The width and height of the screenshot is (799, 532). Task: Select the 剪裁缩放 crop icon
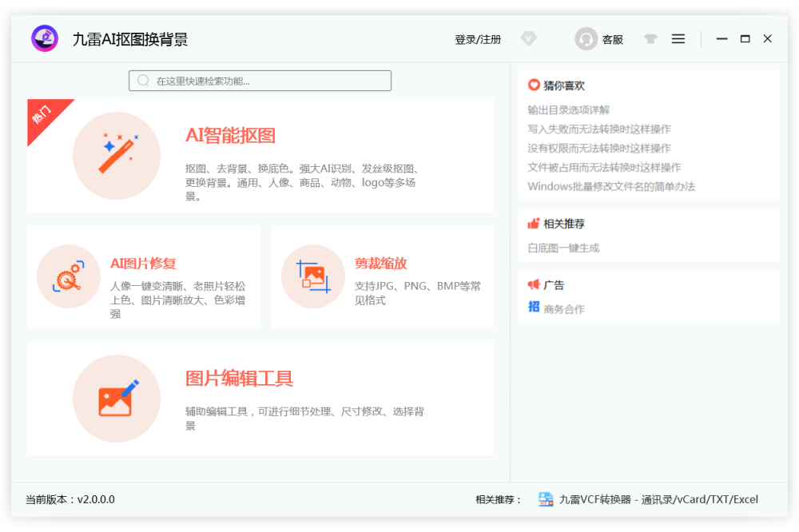pos(312,276)
